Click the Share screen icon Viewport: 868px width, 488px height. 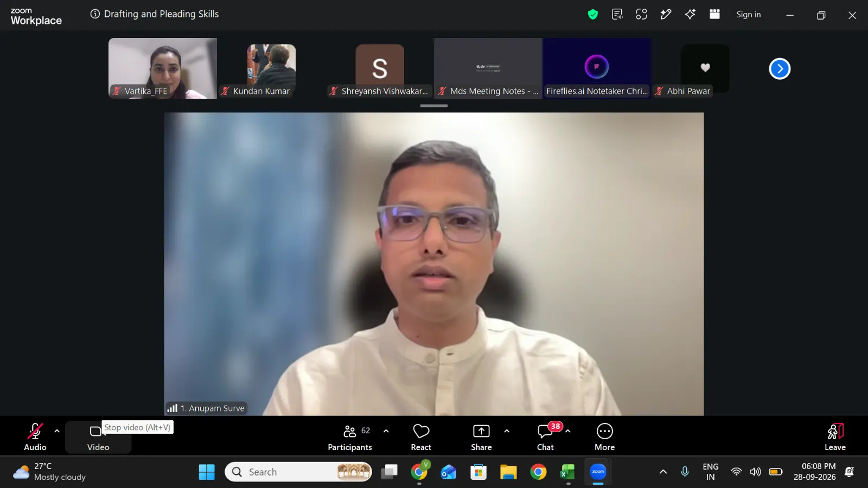pyautogui.click(x=481, y=437)
